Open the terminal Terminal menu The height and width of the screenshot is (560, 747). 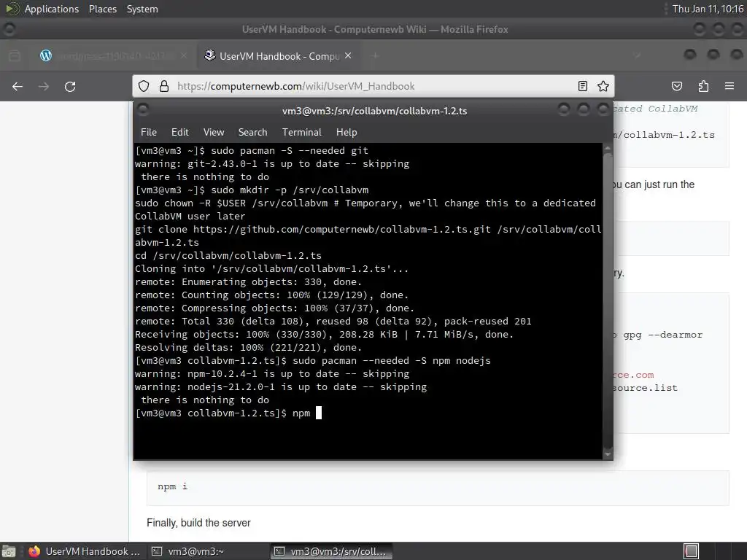coord(301,133)
